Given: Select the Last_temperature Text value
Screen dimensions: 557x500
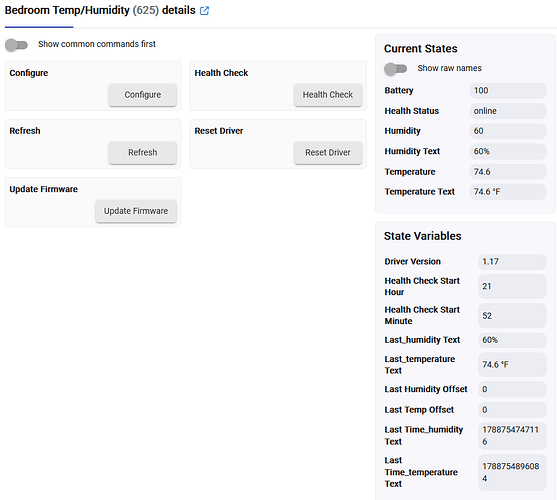Looking at the screenshot, I should pos(512,365).
